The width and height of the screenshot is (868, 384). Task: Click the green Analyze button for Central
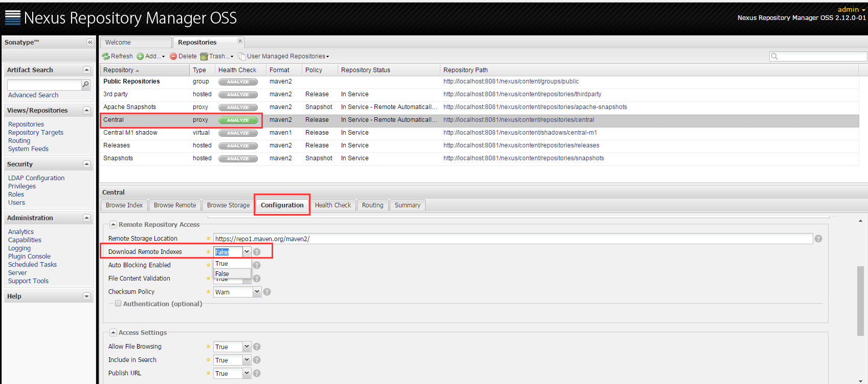[238, 120]
